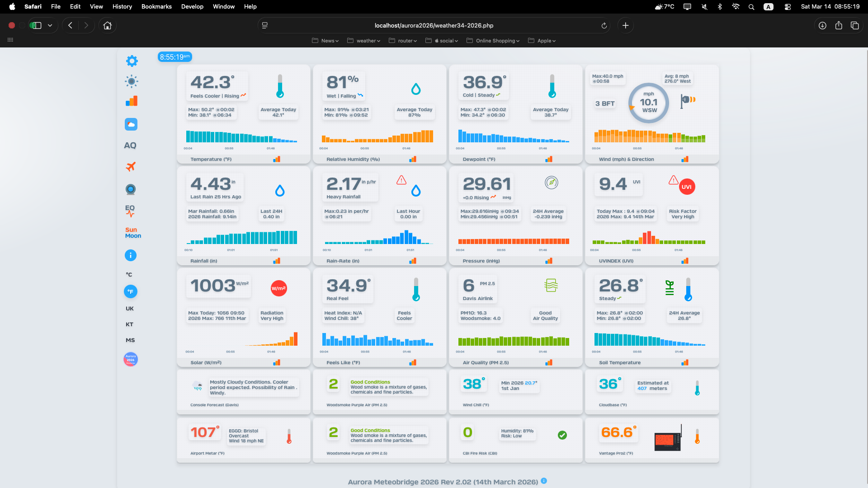The width and height of the screenshot is (868, 488).
Task: Click the Safari address bar
Action: point(434,26)
